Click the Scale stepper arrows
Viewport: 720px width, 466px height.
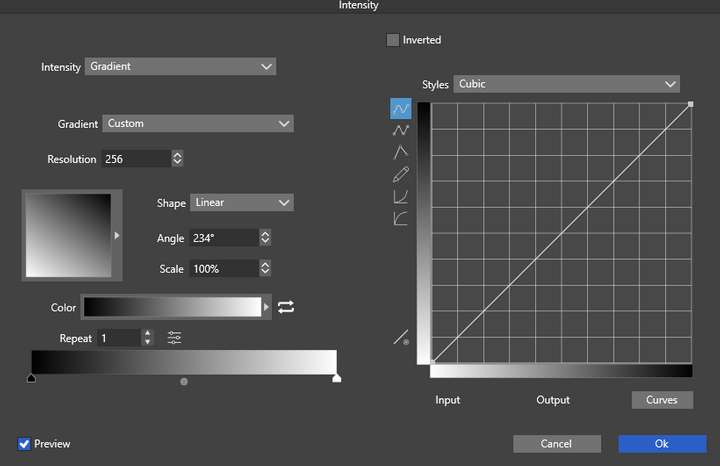(265, 268)
